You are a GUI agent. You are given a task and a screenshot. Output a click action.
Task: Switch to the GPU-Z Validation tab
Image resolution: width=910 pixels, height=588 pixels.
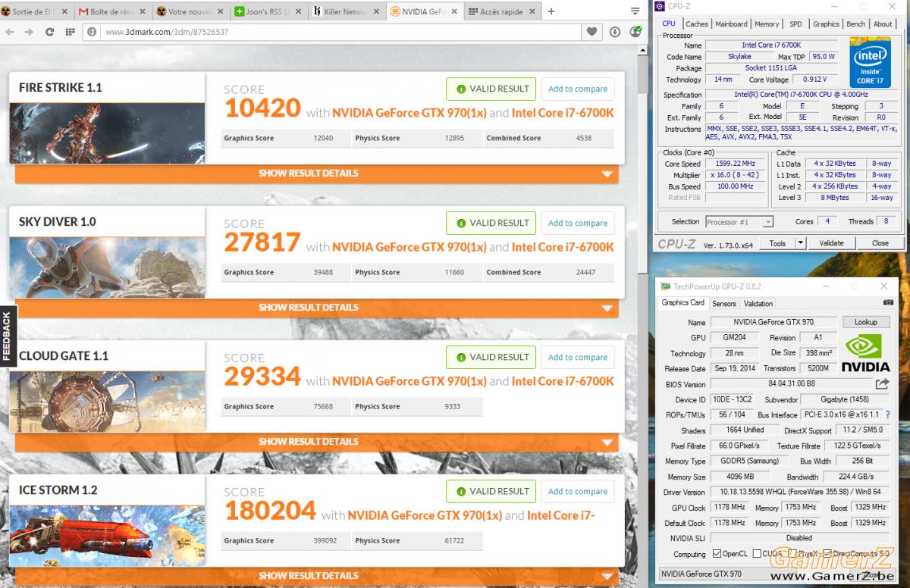758,304
